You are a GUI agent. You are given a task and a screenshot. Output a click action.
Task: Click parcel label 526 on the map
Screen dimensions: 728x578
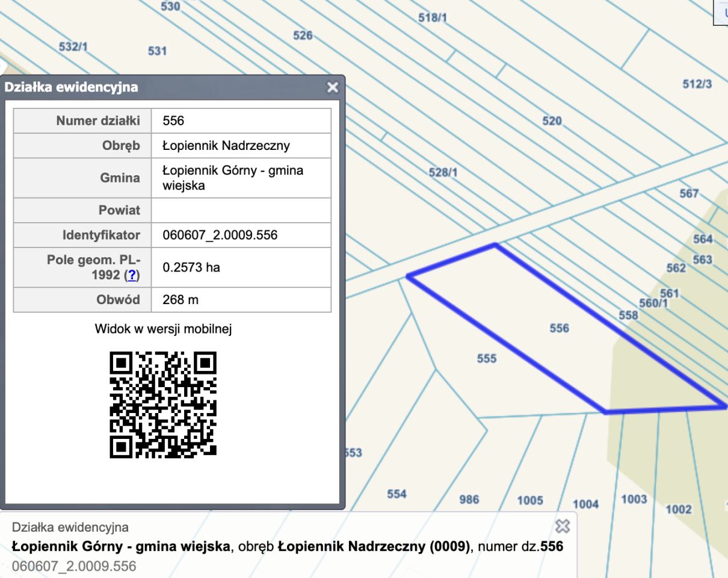(x=303, y=36)
